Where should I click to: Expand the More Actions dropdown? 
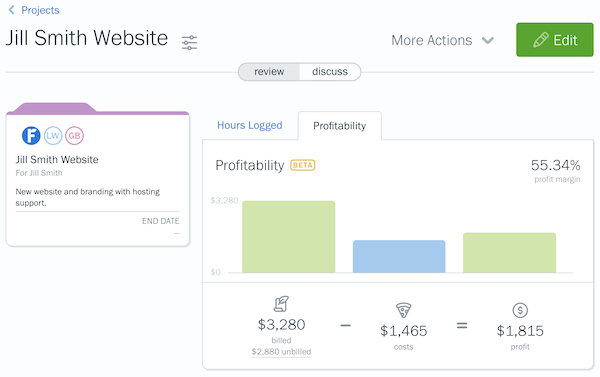pos(443,40)
